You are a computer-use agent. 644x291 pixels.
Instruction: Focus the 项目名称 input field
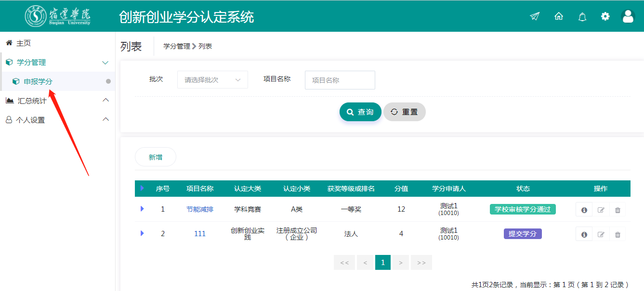point(340,80)
